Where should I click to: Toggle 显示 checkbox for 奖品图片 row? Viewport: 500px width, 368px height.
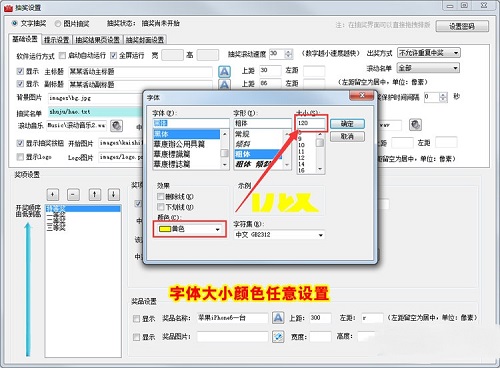point(136,337)
